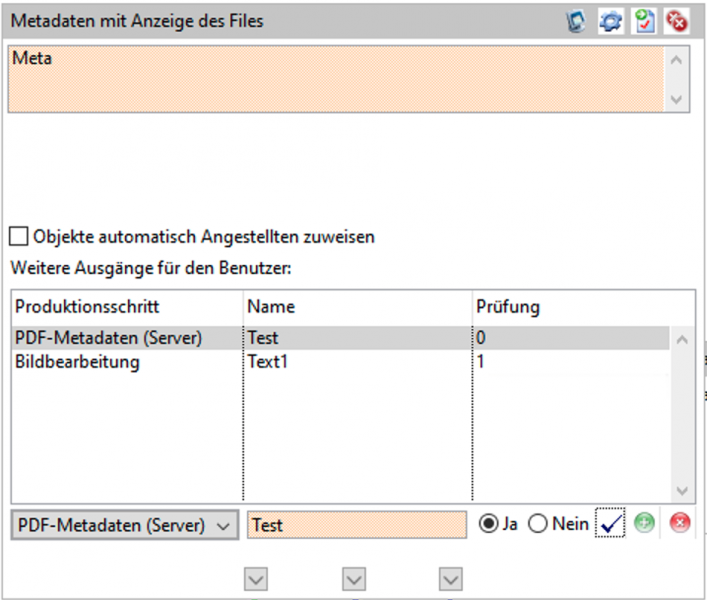This screenshot has height=600, width=707.
Task: Click the red double-X icon in header
Action: pyautogui.click(x=677, y=21)
